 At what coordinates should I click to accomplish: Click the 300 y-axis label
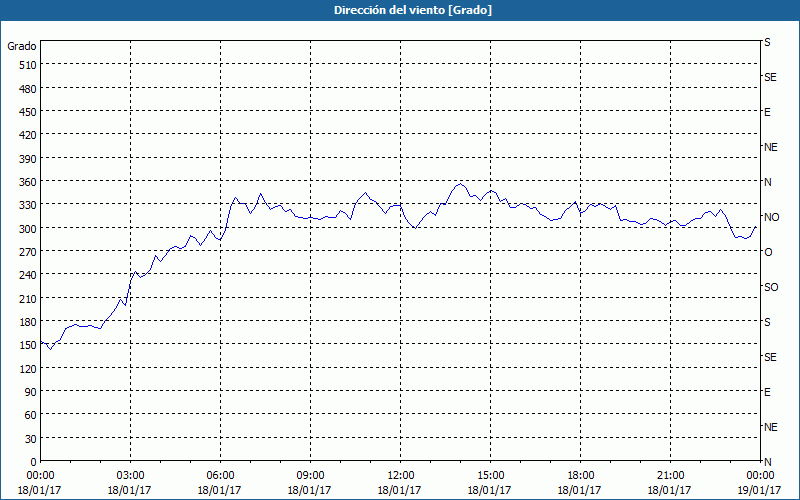coord(29,229)
